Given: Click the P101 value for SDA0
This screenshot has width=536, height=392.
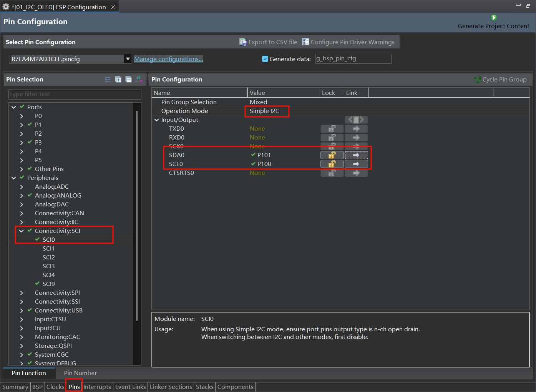Looking at the screenshot, I should (264, 155).
